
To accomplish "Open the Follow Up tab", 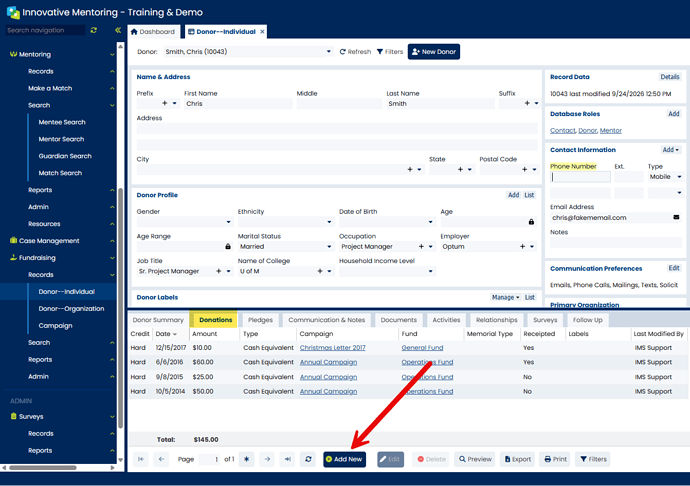I will pos(587,320).
